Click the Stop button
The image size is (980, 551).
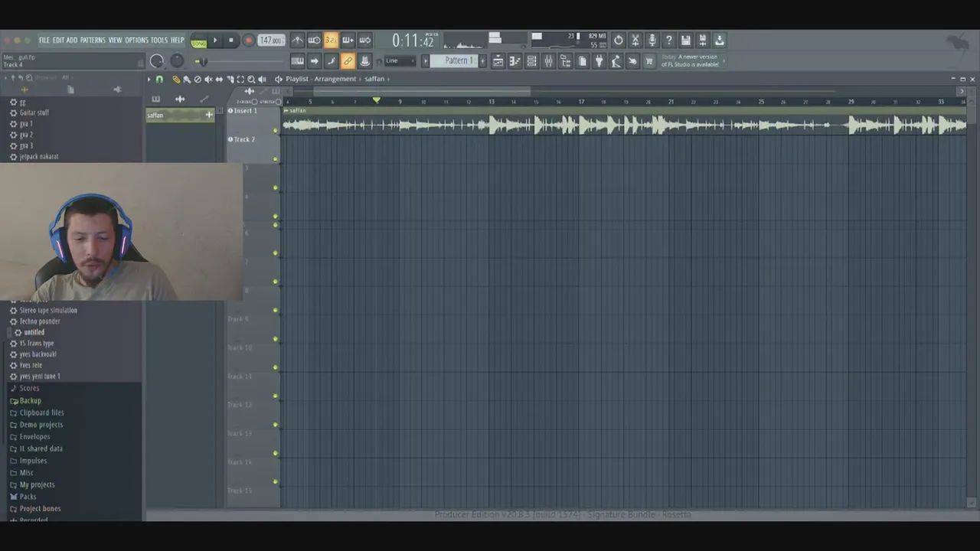click(230, 41)
